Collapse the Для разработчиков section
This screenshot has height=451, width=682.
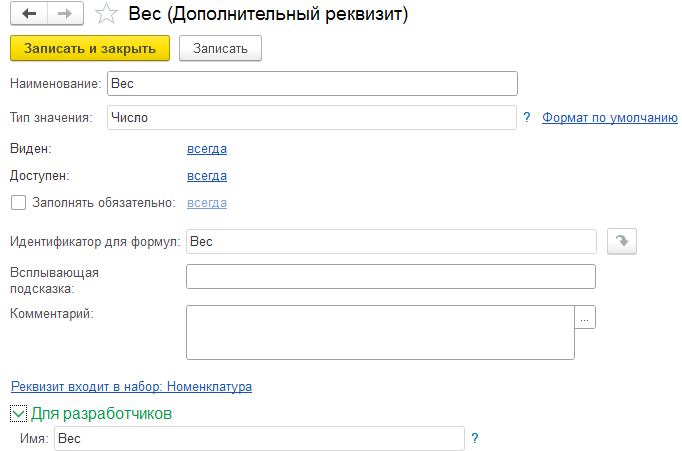pos(18,412)
